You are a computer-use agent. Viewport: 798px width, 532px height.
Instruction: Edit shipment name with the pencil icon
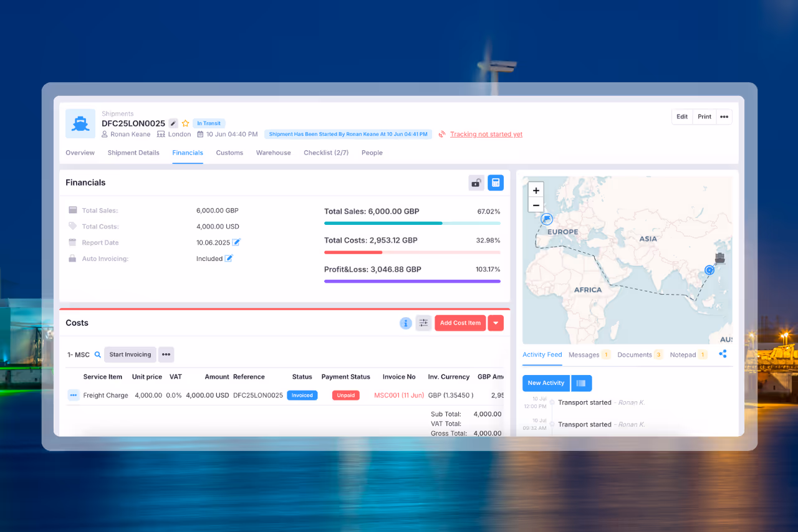[173, 123]
